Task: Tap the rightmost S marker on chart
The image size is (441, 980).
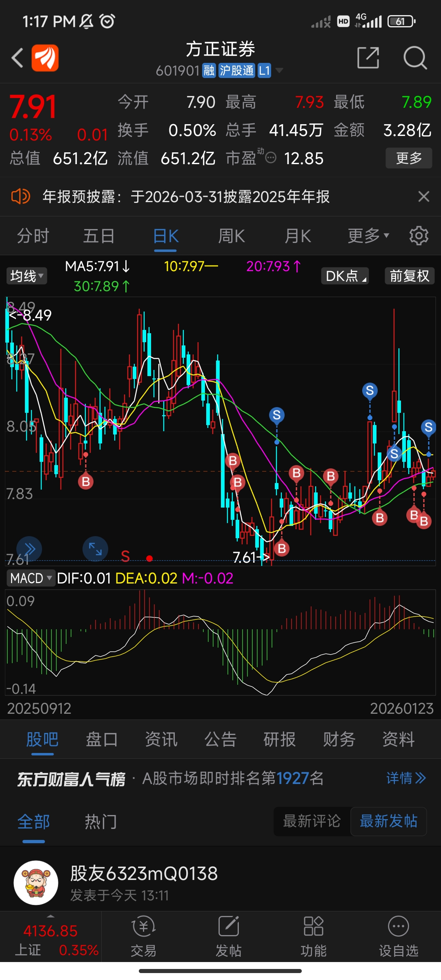Action: (428, 427)
